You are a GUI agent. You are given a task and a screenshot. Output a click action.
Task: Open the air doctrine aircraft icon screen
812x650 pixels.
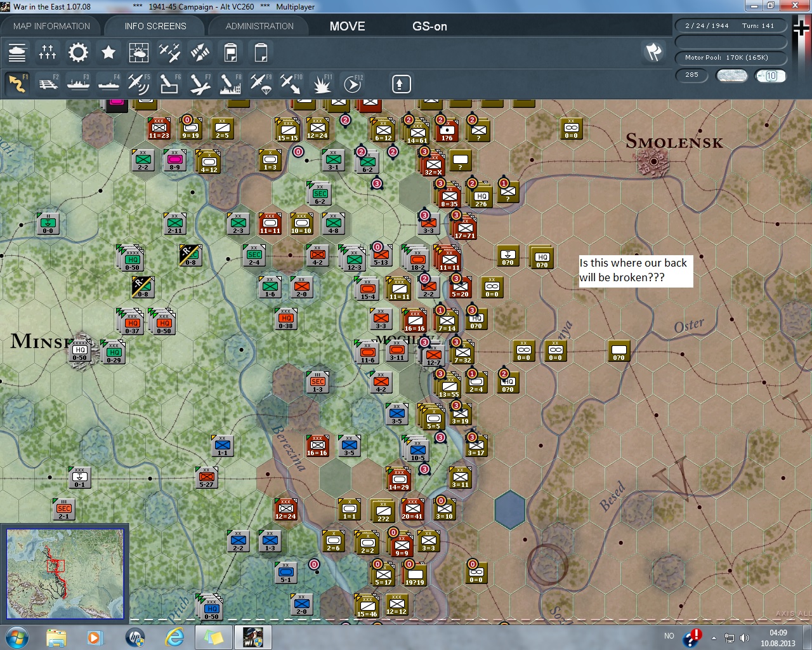tap(169, 52)
